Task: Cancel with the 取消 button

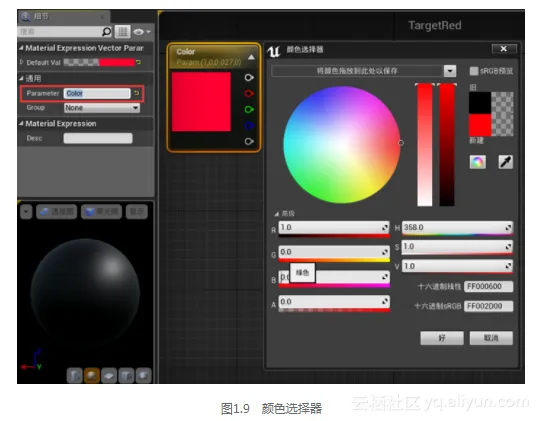Action: 491,338
